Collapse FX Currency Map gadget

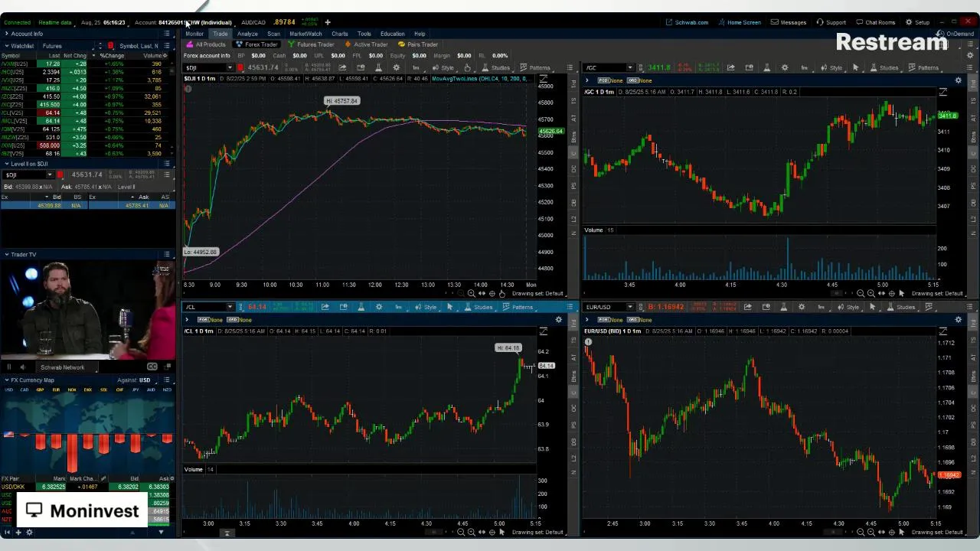click(x=6, y=380)
